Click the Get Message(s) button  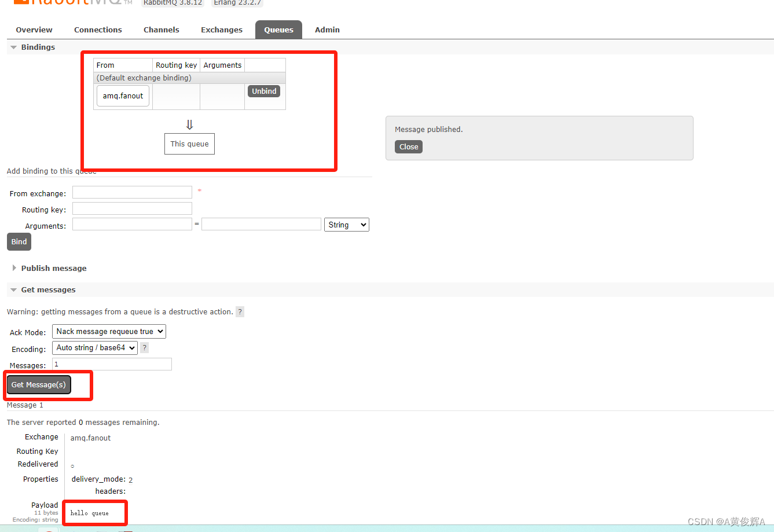39,384
